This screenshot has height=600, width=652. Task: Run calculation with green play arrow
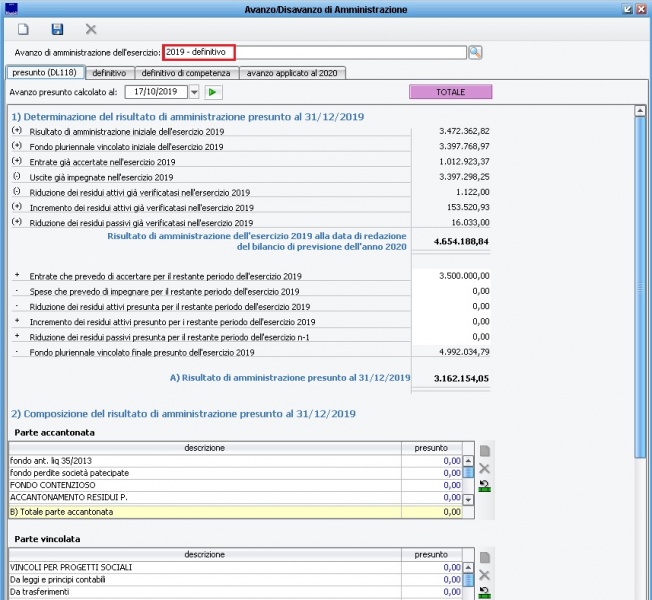click(x=214, y=92)
